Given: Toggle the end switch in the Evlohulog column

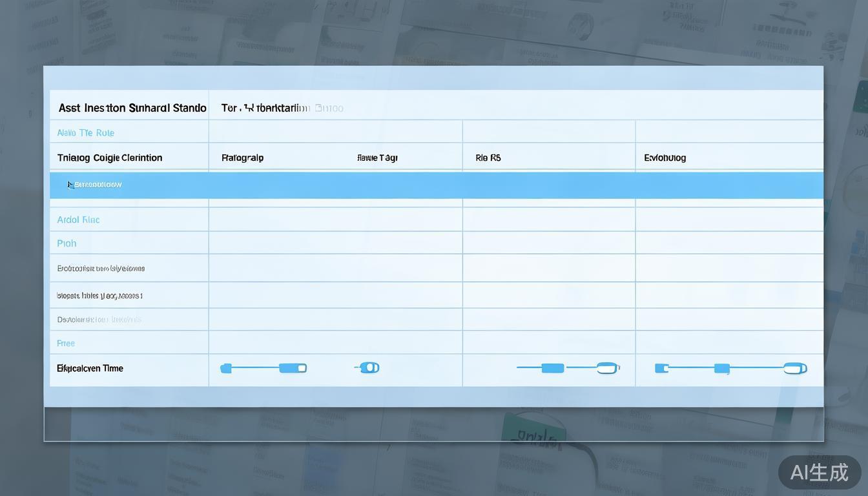Looking at the screenshot, I should [795, 368].
